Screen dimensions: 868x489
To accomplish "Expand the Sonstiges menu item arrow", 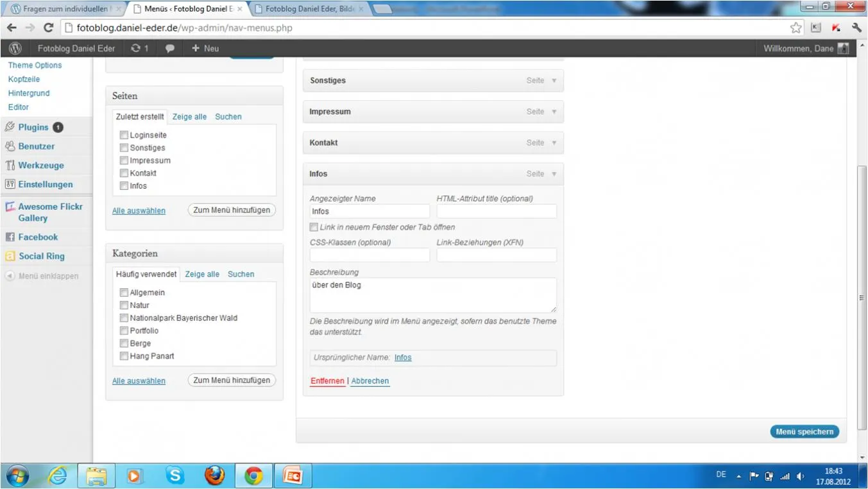I will pyautogui.click(x=554, y=80).
